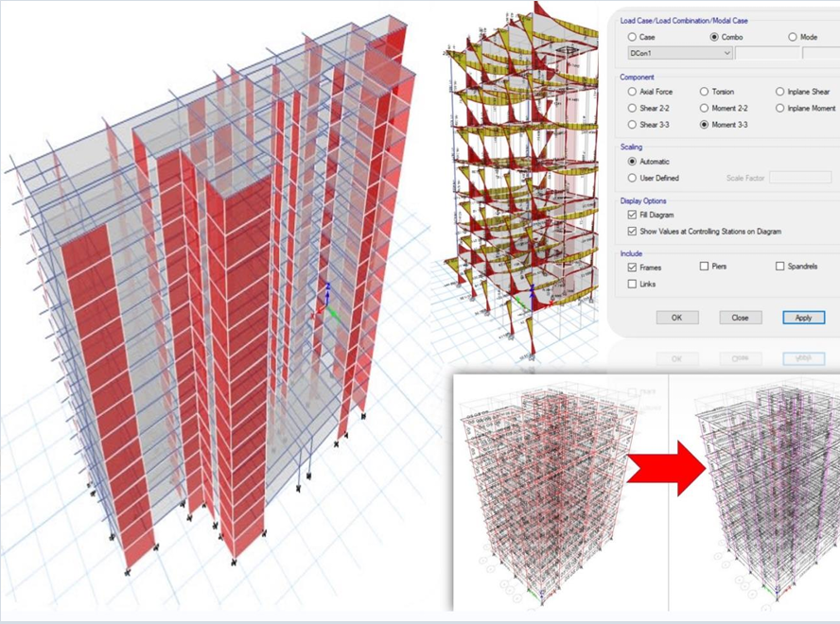Choose the Shear 2-2 component
The image size is (840, 624).
[x=632, y=108]
